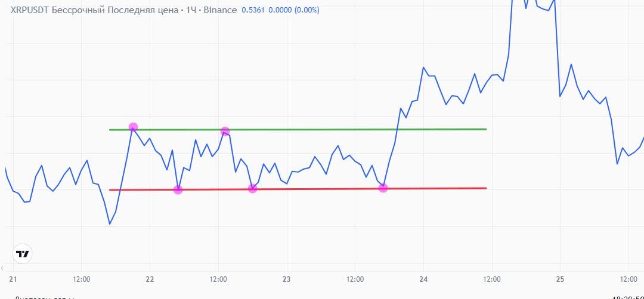Select the red support line
Image resolution: width=644 pixels, height=299 pixels.
[x=298, y=189]
